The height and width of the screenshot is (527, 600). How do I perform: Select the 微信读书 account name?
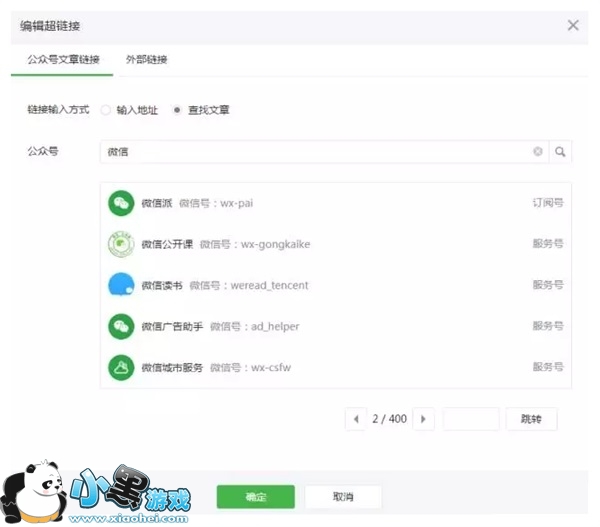pos(162,286)
